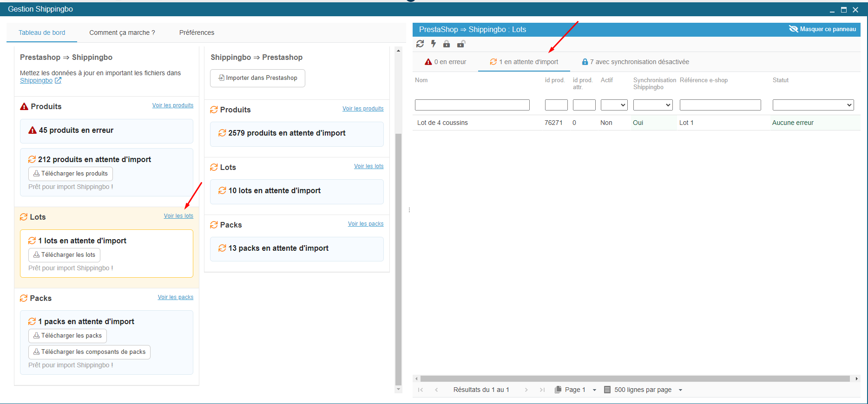Click Télécharger les lots button
The image size is (868, 404).
pos(65,255)
